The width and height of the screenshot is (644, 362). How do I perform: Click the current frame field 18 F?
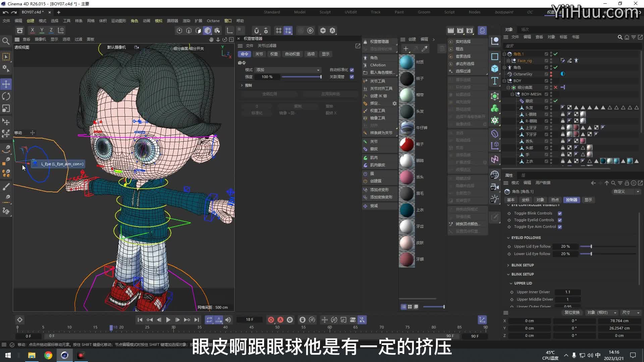(x=250, y=320)
